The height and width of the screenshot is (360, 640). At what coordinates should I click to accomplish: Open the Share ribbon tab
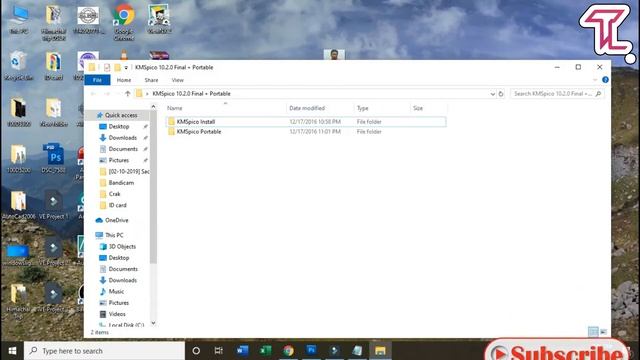[x=151, y=80]
